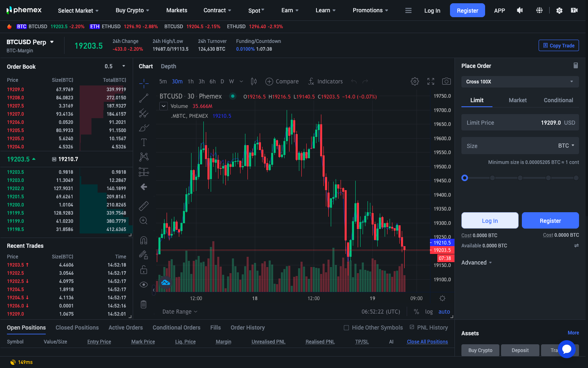Open the Order History tab
This screenshot has width=588, height=368.
(x=247, y=328)
